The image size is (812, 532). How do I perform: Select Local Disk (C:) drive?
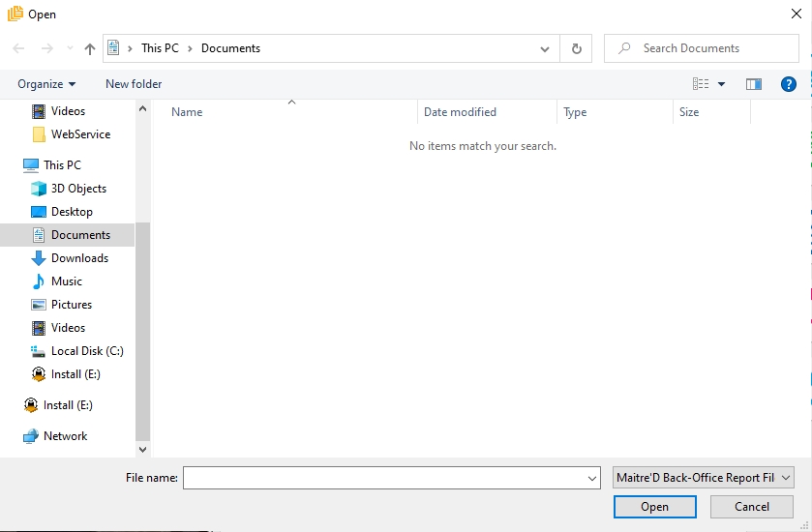point(87,351)
